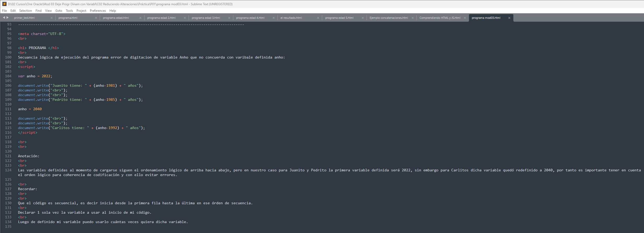Open the Selection menu
This screenshot has width=644, height=233.
click(26, 11)
